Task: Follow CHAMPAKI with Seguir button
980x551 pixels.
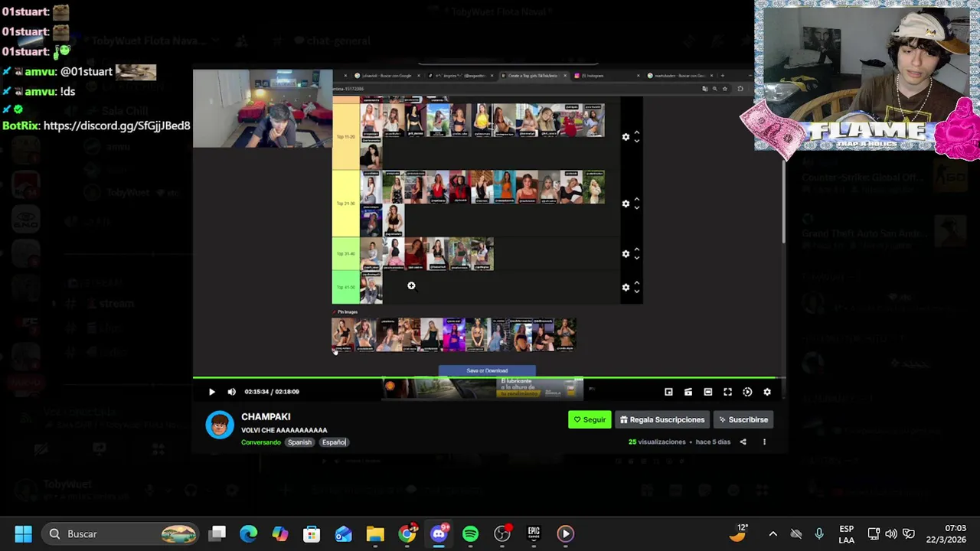Action: pyautogui.click(x=590, y=419)
